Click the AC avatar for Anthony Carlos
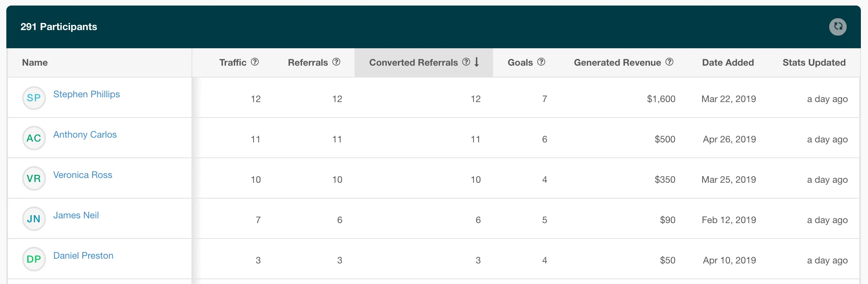Screen dimensions: 868x284 click(x=34, y=138)
